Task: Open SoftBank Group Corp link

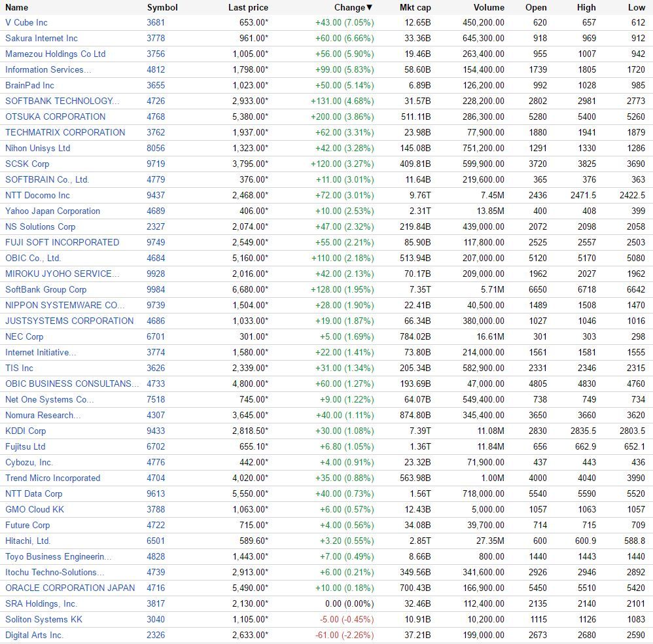Action: 46,289
